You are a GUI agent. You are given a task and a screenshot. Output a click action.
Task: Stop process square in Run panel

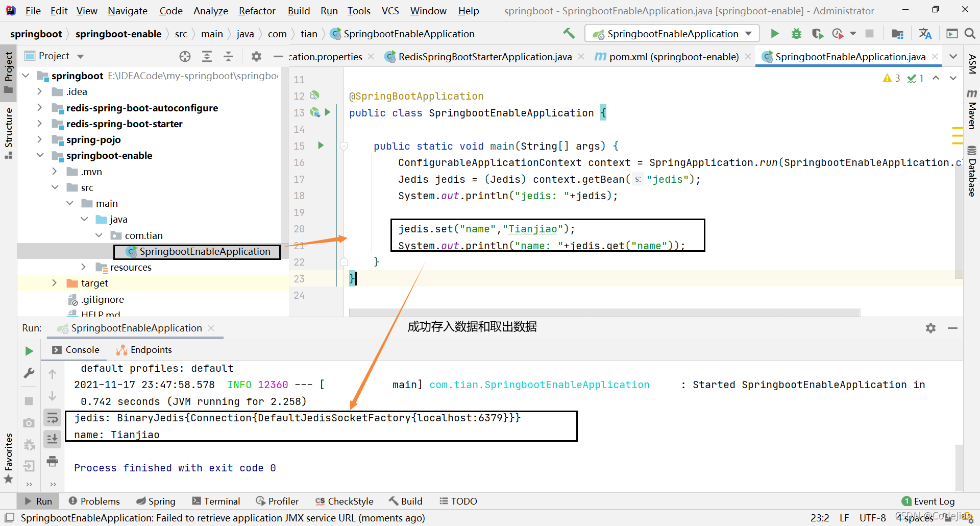point(29,401)
